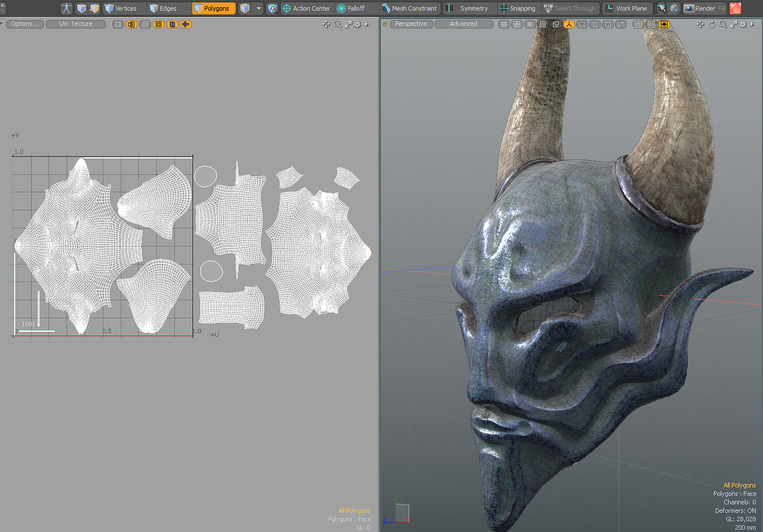Open dropdown arrow next to Items cube

pyautogui.click(x=259, y=8)
